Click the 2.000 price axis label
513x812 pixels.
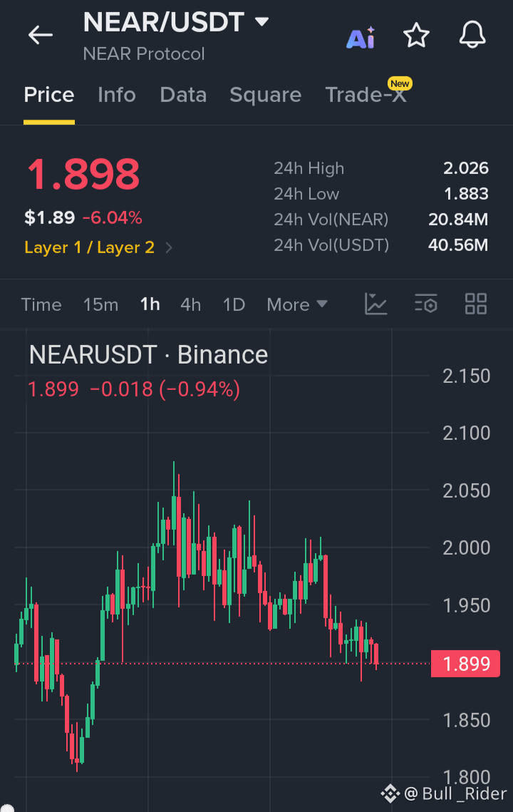click(467, 548)
